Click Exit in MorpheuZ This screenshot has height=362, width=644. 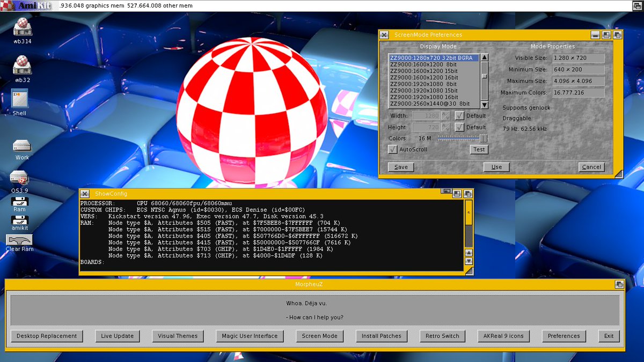tap(609, 336)
